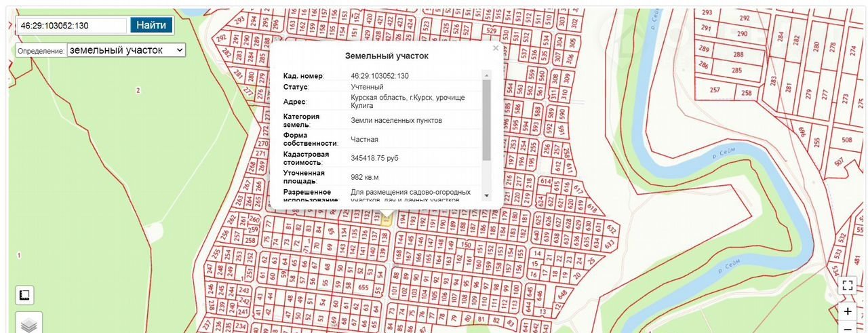Open the Определение type dropdown
This screenshot has width=868, height=333.
click(126, 50)
